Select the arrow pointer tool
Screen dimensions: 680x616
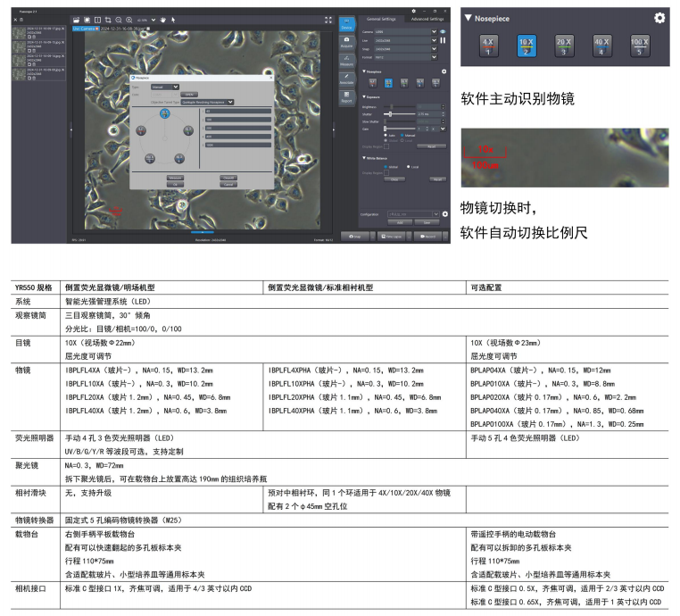click(x=173, y=20)
